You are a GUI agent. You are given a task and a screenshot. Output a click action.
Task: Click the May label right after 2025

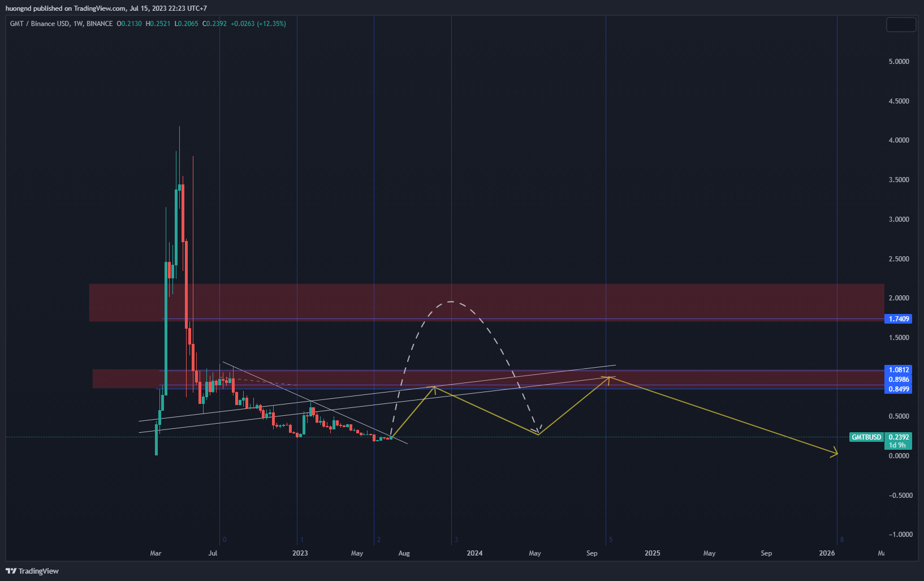pyautogui.click(x=709, y=553)
